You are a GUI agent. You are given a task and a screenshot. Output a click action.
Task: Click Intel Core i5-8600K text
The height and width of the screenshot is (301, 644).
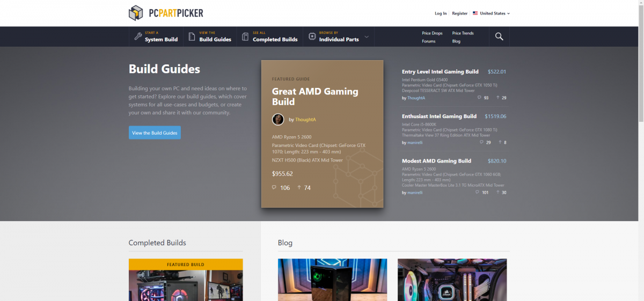[x=418, y=124]
